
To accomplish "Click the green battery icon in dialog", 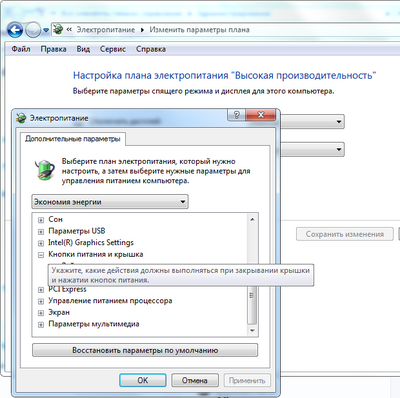I will tap(45, 169).
